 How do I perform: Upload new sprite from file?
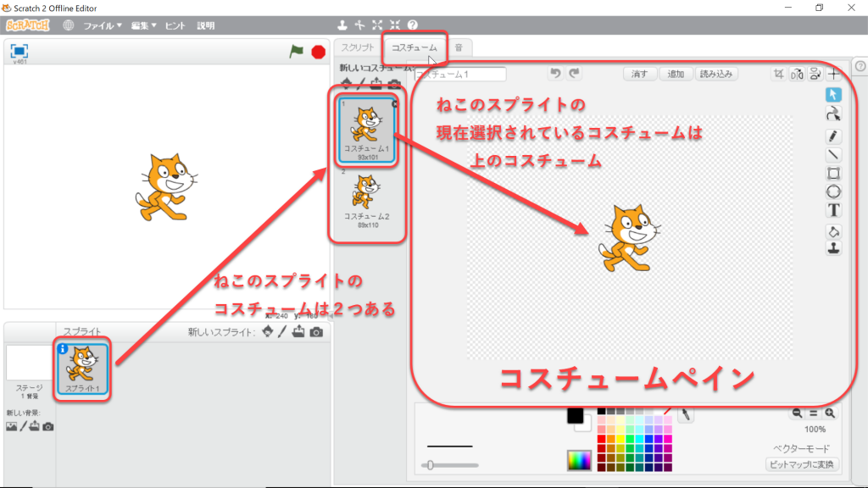298,331
